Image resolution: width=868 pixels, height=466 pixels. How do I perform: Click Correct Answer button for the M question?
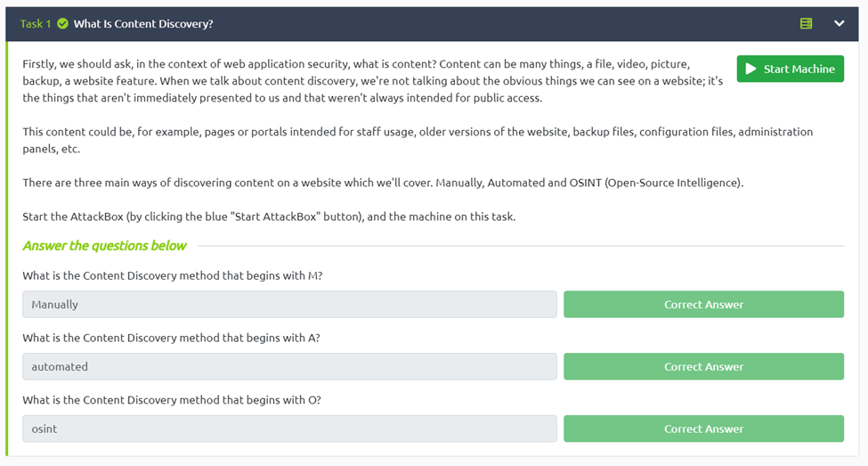click(x=703, y=304)
